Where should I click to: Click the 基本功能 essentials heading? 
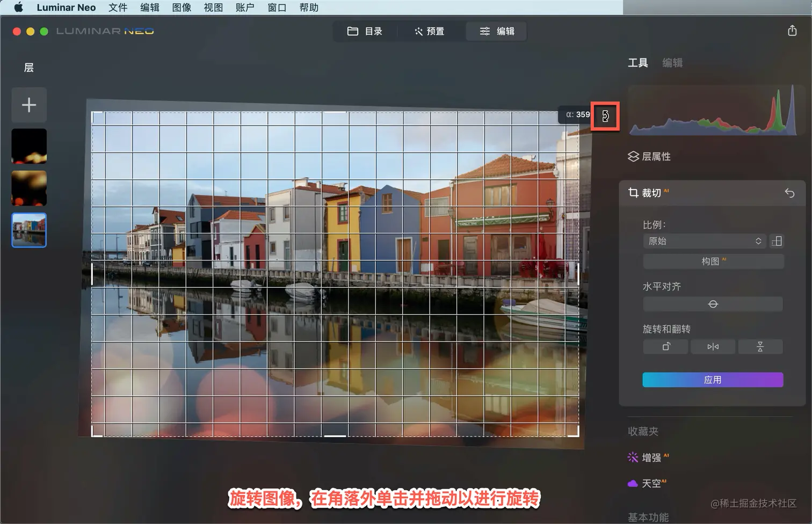(648, 517)
